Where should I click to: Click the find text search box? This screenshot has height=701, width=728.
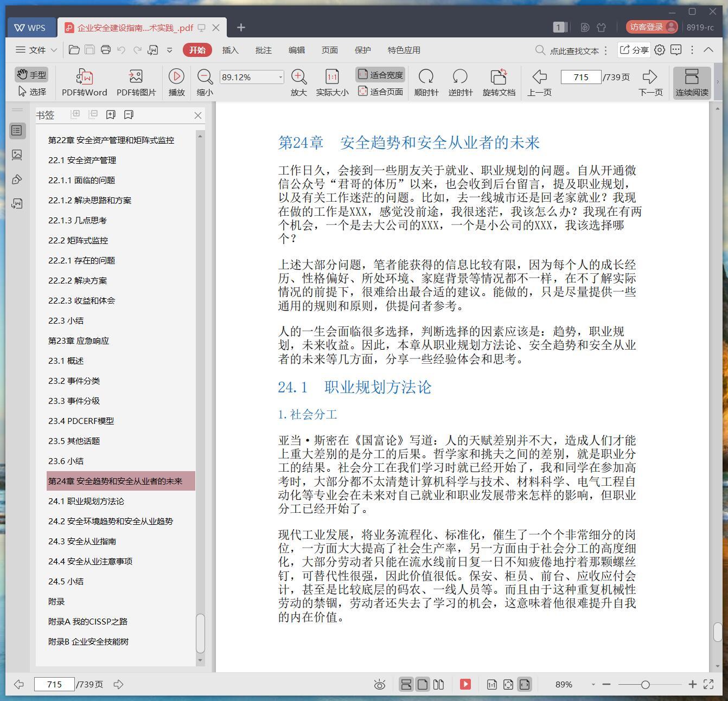point(567,50)
